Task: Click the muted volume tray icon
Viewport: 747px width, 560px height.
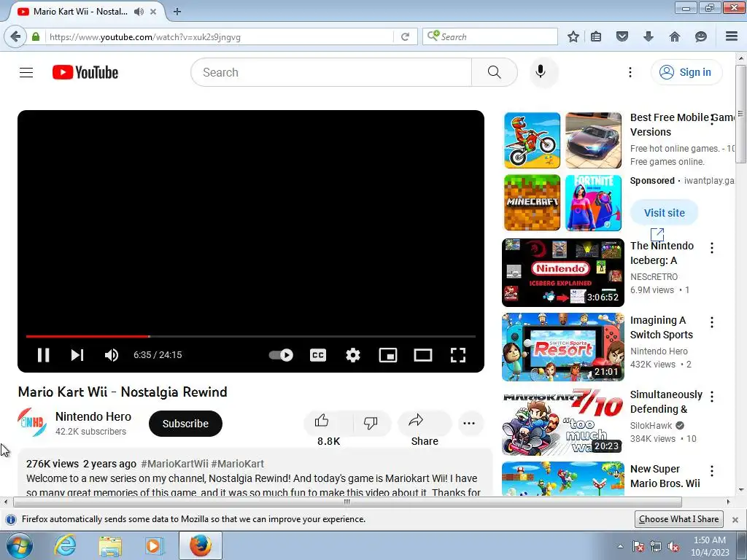Action: [x=673, y=547]
